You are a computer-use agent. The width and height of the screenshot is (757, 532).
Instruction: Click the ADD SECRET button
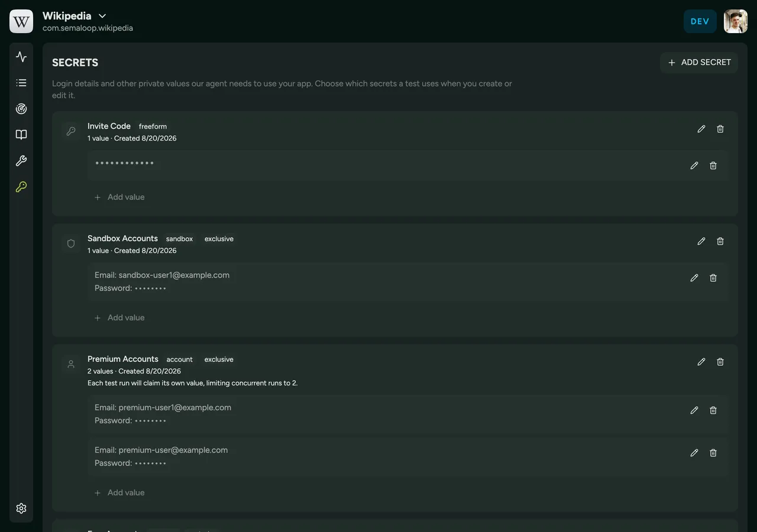point(699,62)
